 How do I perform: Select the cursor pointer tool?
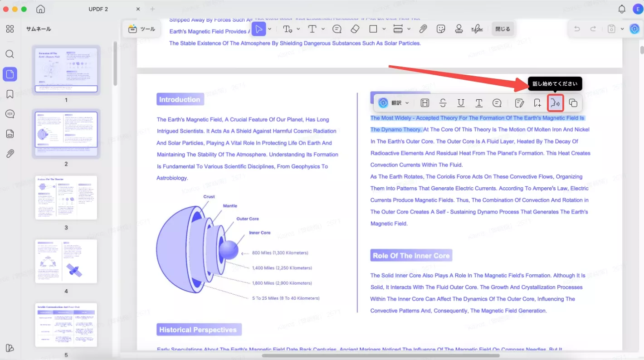point(259,29)
